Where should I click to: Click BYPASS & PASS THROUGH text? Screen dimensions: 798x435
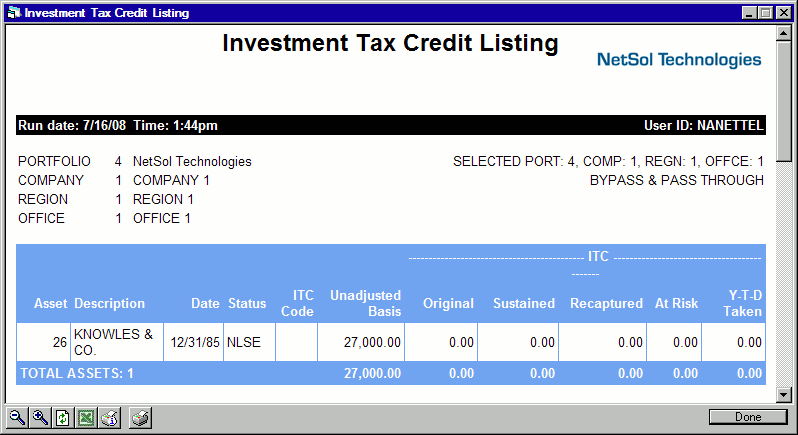pos(676,180)
